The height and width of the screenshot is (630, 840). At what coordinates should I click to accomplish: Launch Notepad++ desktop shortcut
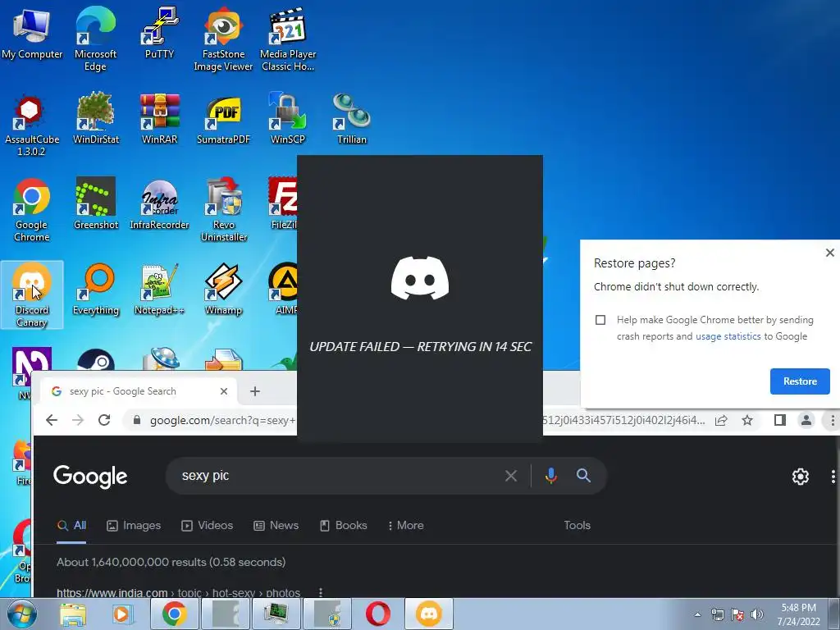coord(160,290)
